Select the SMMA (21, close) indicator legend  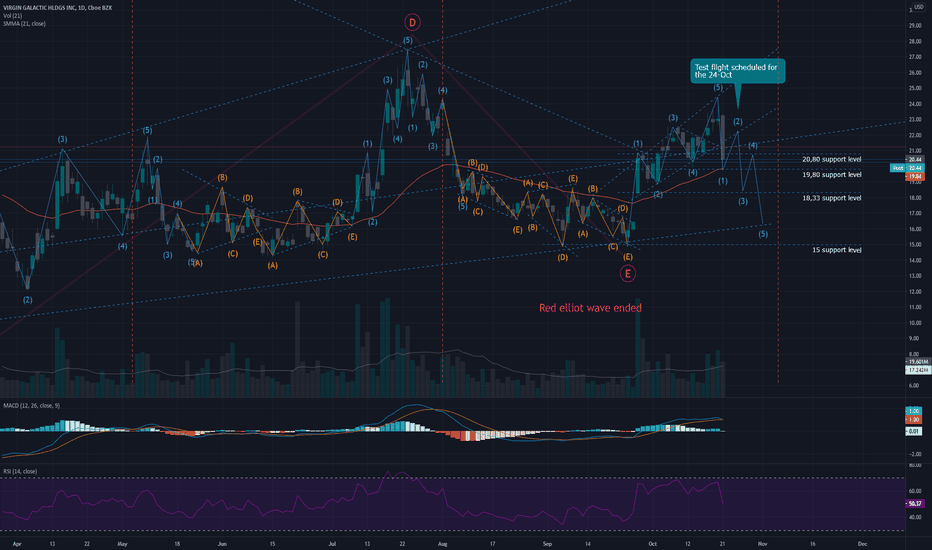pyautogui.click(x=24, y=24)
